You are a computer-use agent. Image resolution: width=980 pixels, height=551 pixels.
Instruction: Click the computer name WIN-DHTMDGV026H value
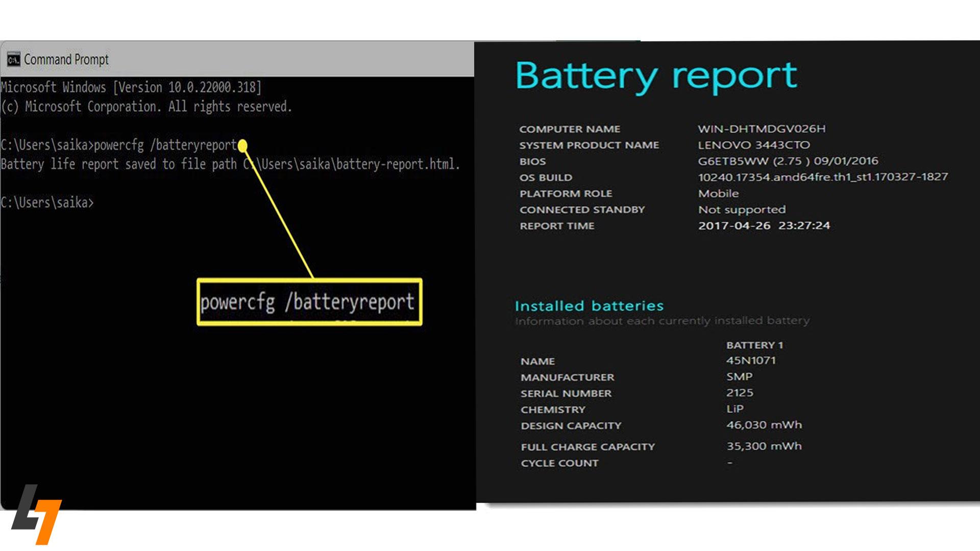pos(762,129)
